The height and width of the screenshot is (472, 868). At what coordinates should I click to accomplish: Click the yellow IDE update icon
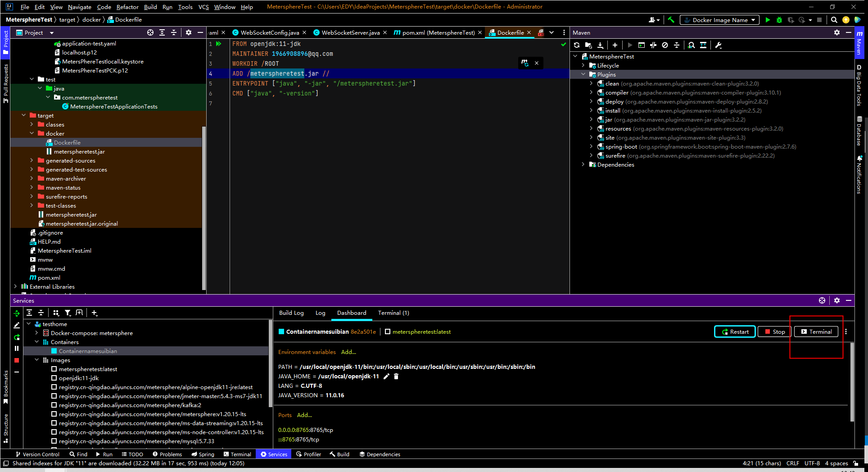[846, 20]
